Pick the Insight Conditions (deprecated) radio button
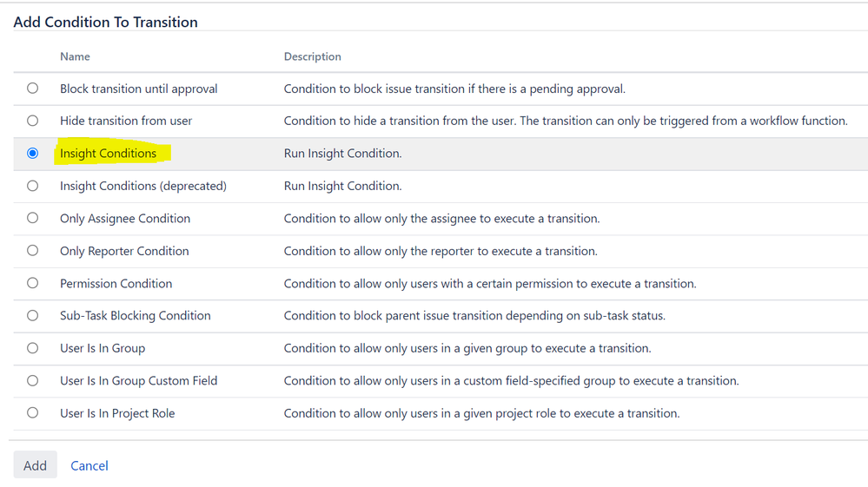The width and height of the screenshot is (868, 487). click(33, 186)
